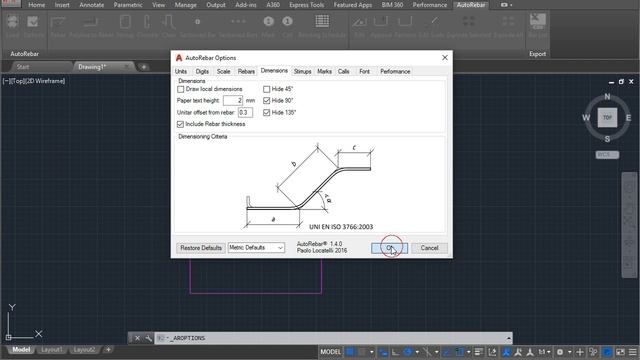The height and width of the screenshot is (360, 640).
Task: Confirm options with the OK button
Action: (x=389, y=248)
